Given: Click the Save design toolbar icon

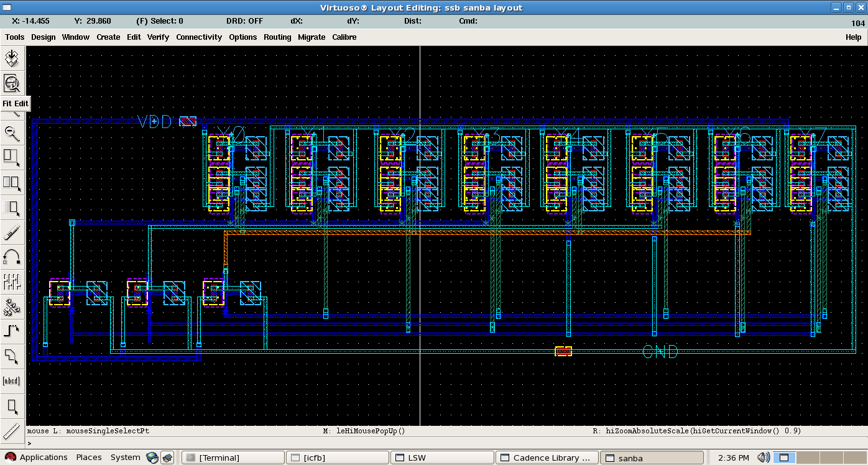Looking at the screenshot, I should click(x=12, y=58).
